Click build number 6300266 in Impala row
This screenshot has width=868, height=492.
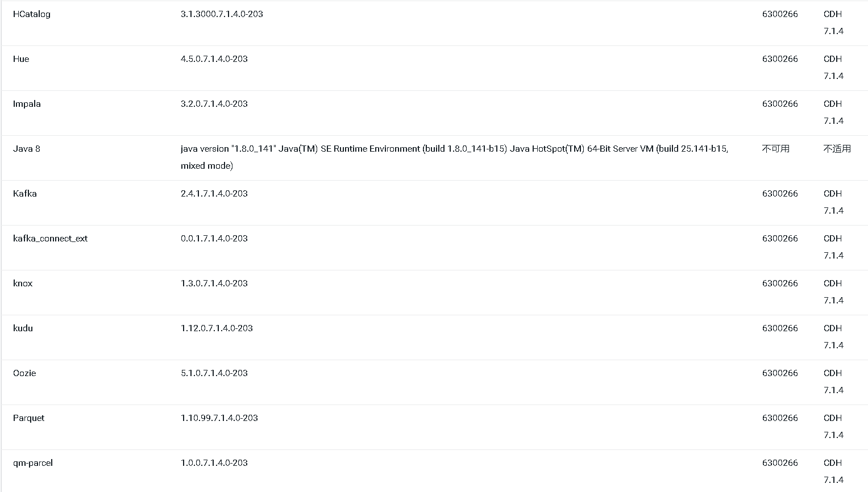coord(780,104)
